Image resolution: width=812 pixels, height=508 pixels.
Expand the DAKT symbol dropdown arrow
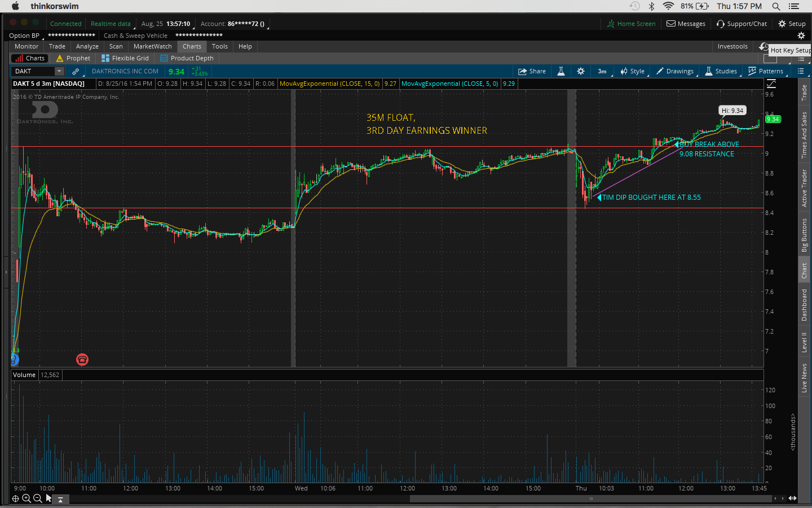pos(59,71)
